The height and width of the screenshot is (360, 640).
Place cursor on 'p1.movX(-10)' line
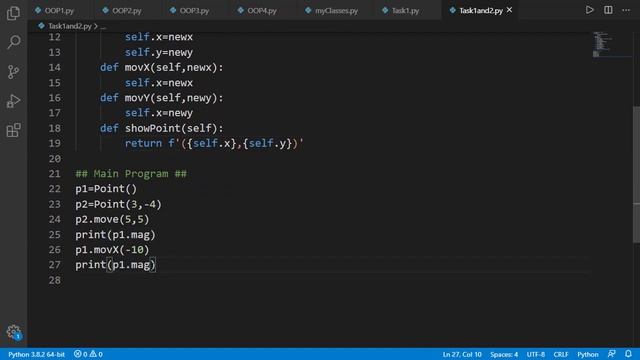(112, 250)
